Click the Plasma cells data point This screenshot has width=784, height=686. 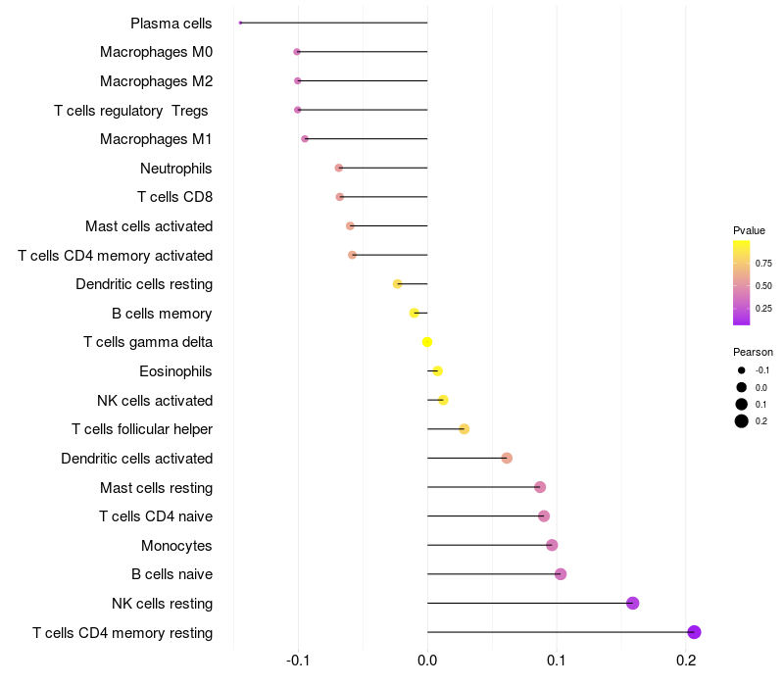240,23
